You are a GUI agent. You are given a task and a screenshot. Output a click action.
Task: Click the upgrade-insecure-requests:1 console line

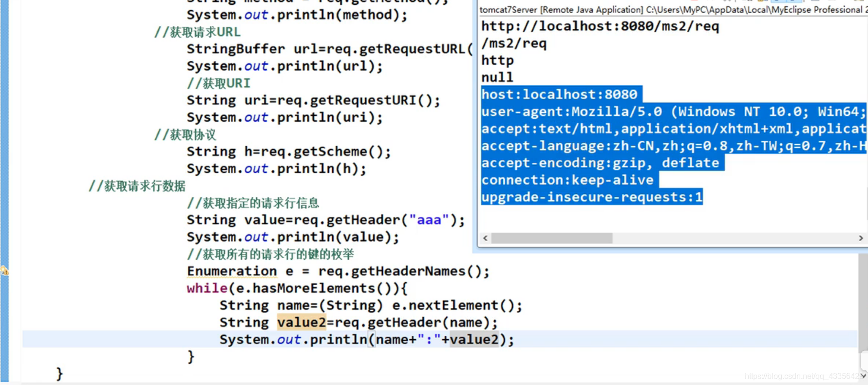point(591,197)
